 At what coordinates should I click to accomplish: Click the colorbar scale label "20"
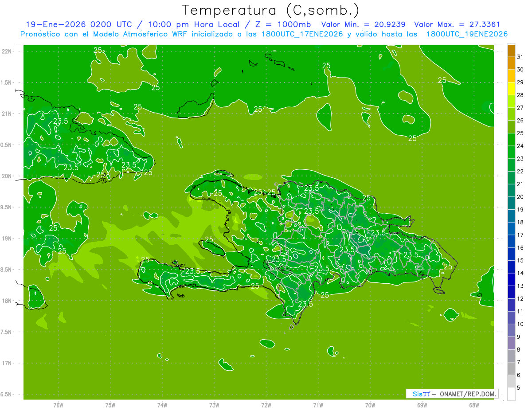[520, 197]
